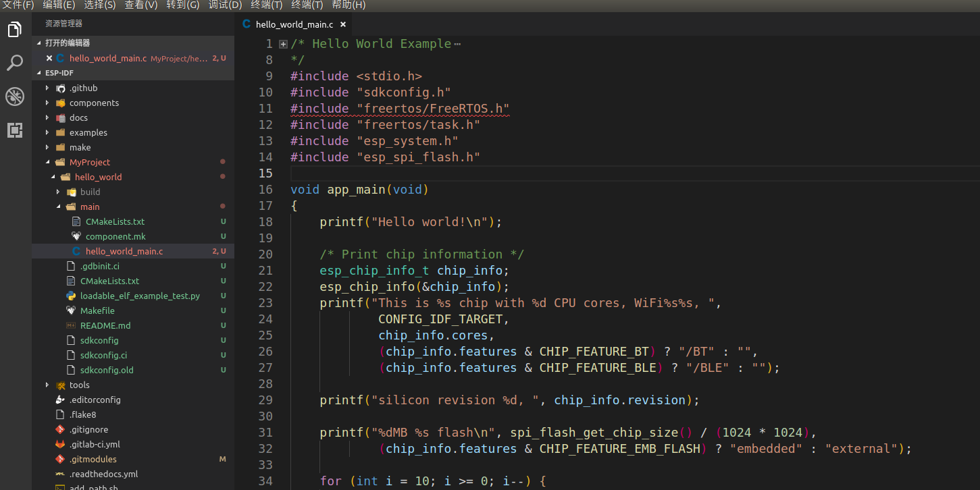
Task: Expand the examples folder
Action: pyautogui.click(x=47, y=133)
